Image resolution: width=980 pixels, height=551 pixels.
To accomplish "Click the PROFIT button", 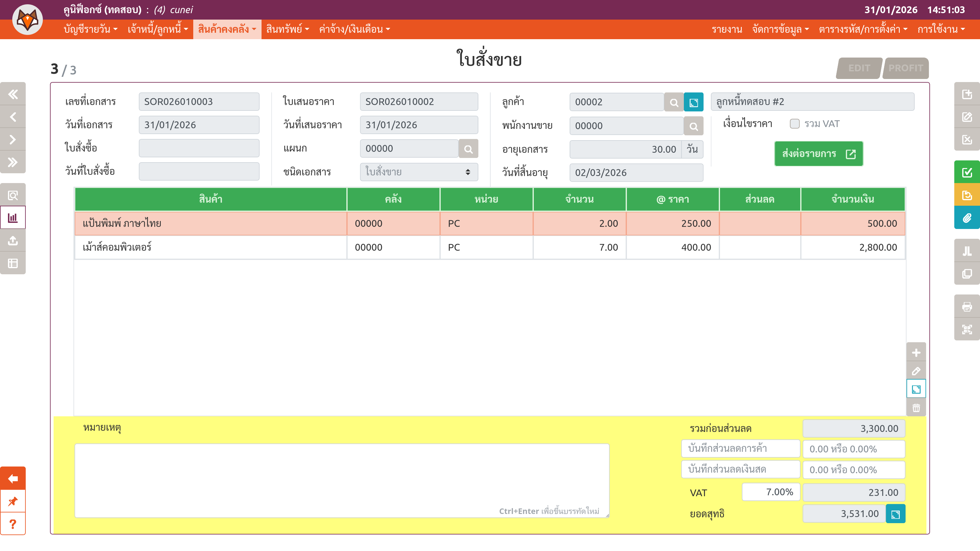I will point(906,68).
